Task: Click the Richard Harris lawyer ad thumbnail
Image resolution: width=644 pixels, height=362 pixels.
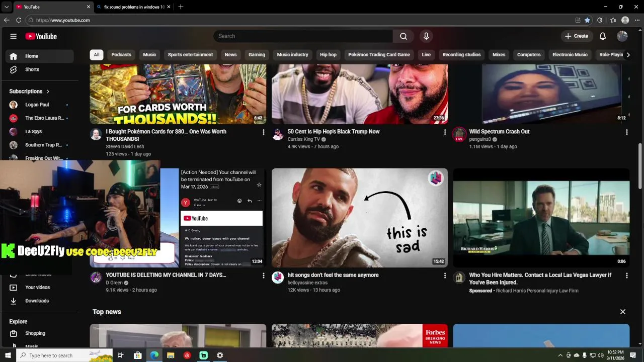Action: coord(541,218)
